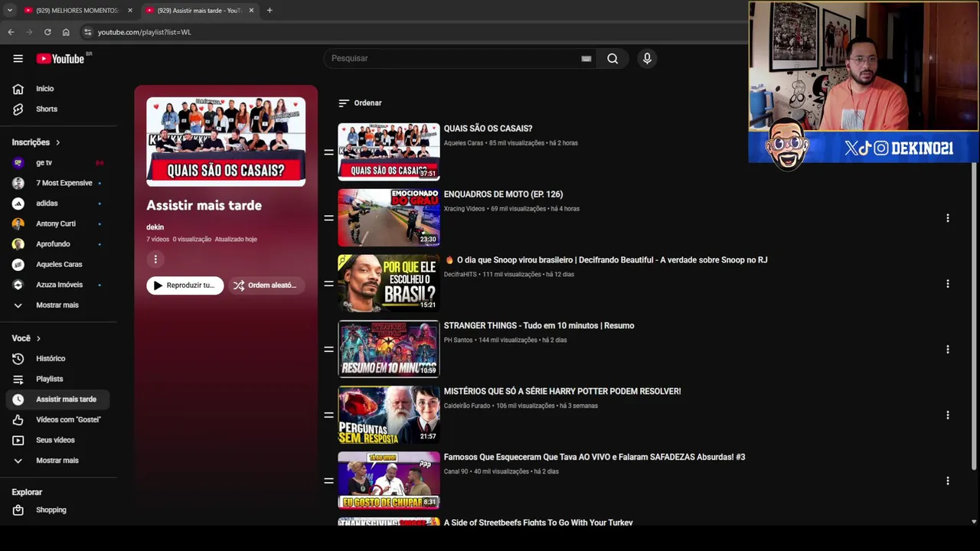Open Vídeos com "Gostei" in sidebar

click(58, 419)
